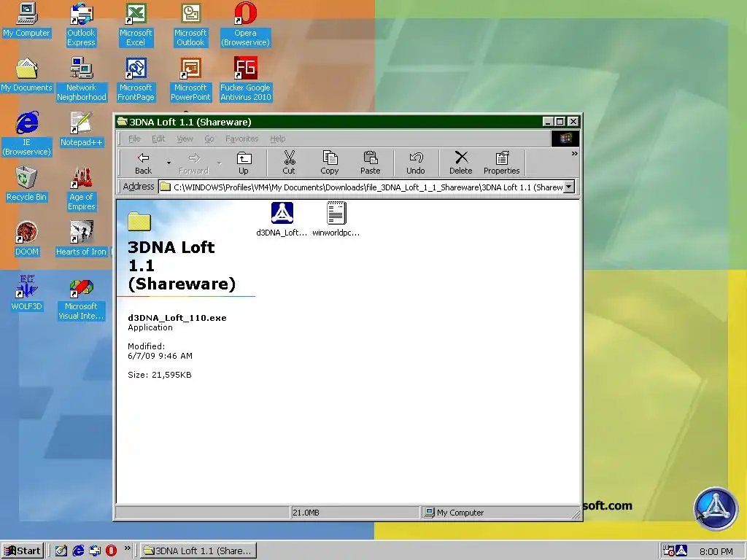Select the Notepad++ desktop shortcut

(81, 130)
